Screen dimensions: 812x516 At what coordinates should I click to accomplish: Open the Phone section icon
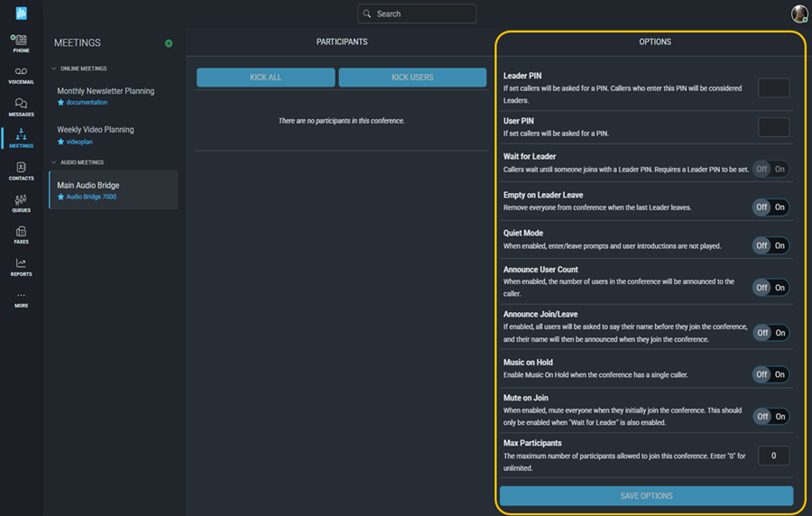tap(21, 42)
